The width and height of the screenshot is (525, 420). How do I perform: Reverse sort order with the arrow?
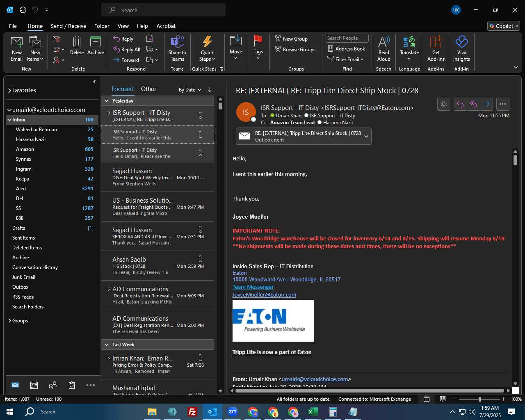click(x=210, y=89)
